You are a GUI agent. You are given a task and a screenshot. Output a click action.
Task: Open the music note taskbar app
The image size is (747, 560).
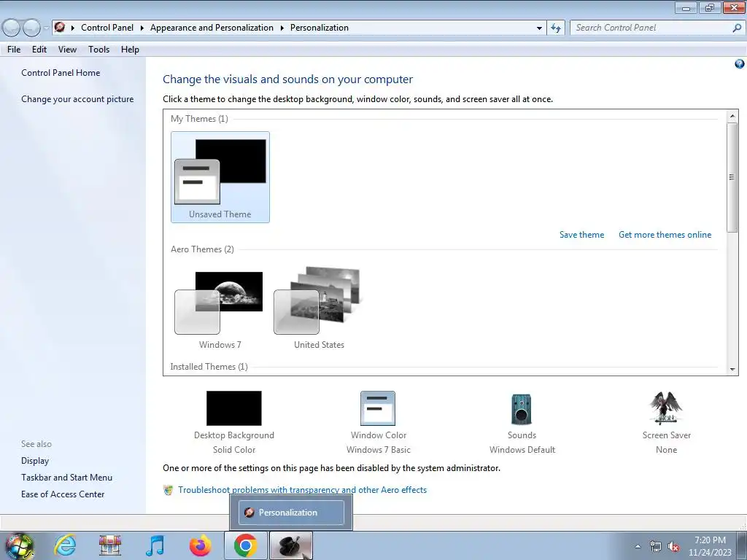point(155,545)
